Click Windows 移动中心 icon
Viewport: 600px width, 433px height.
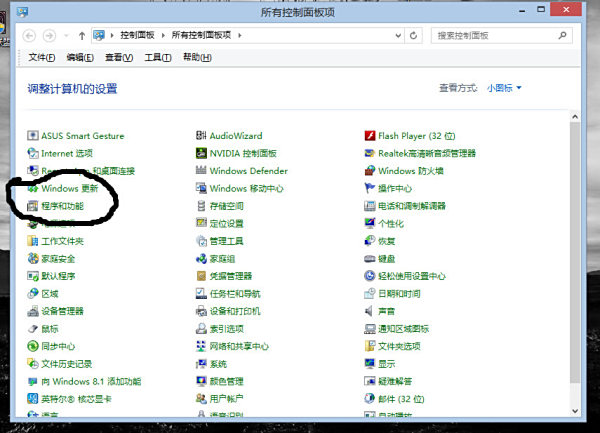pos(201,188)
